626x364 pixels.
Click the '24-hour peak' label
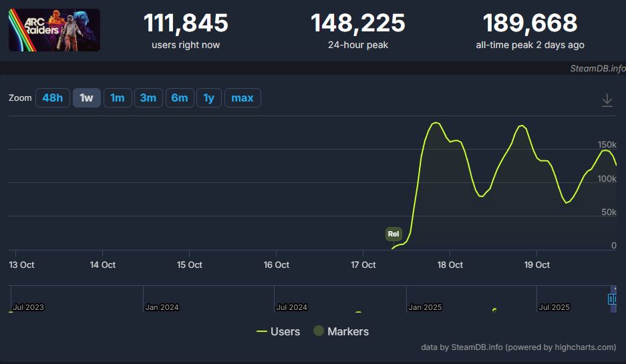coord(357,45)
